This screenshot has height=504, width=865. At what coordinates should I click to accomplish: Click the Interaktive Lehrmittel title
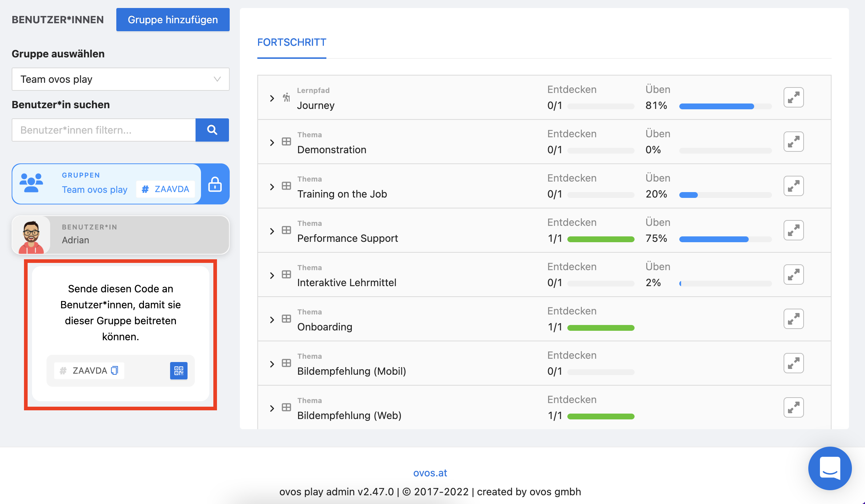click(347, 283)
